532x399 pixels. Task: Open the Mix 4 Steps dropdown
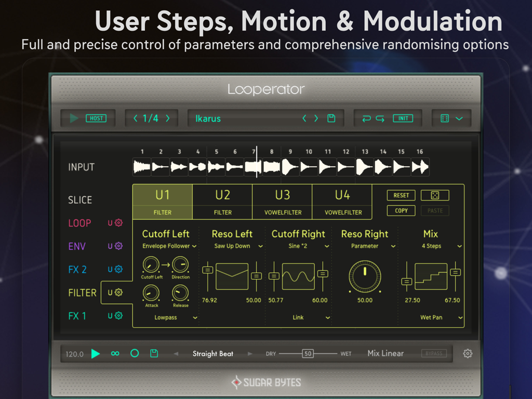pyautogui.click(x=431, y=245)
